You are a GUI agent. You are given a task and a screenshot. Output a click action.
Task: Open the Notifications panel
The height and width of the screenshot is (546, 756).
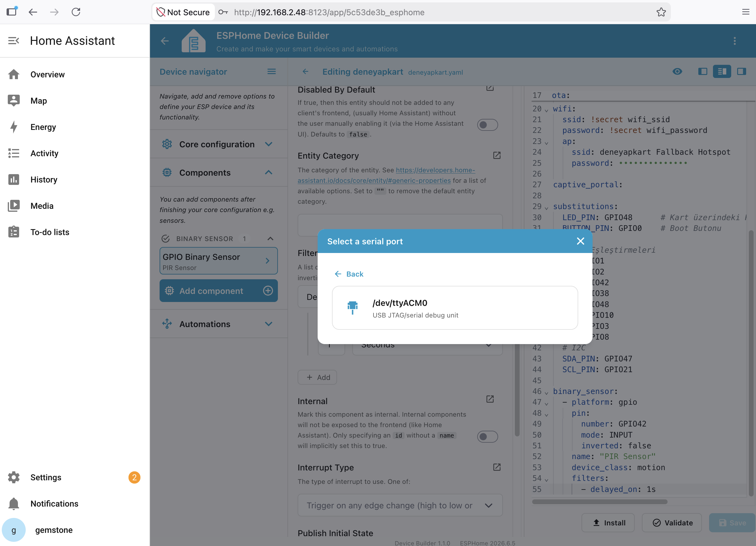tap(75, 504)
